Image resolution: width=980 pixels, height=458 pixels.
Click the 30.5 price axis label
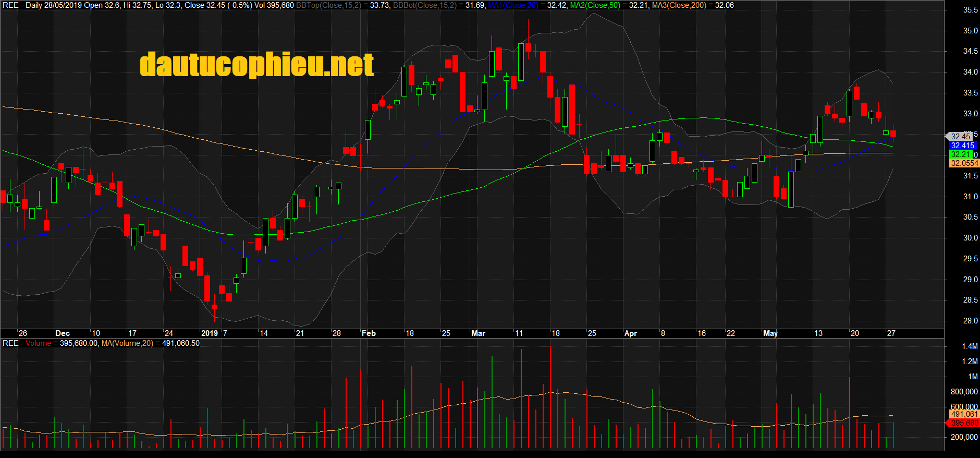[970, 217]
